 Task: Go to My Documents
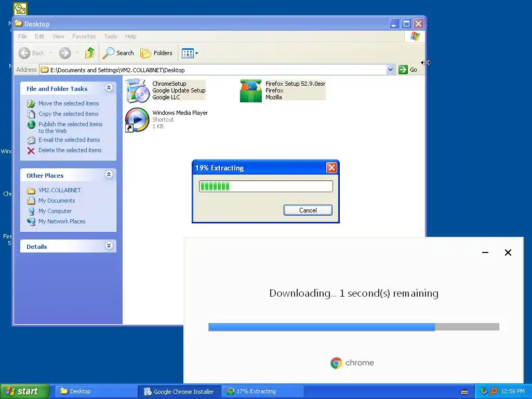57,201
